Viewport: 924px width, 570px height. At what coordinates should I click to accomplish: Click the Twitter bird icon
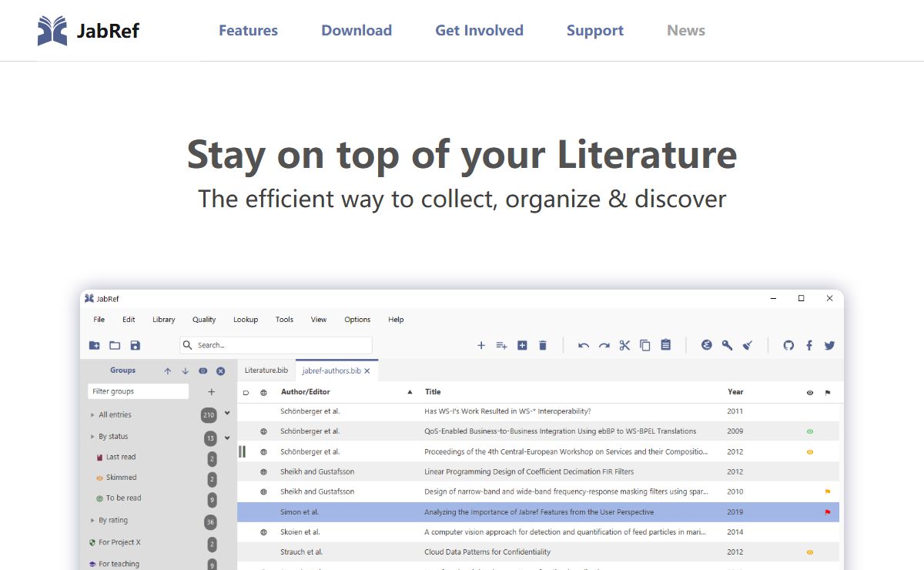[829, 345]
